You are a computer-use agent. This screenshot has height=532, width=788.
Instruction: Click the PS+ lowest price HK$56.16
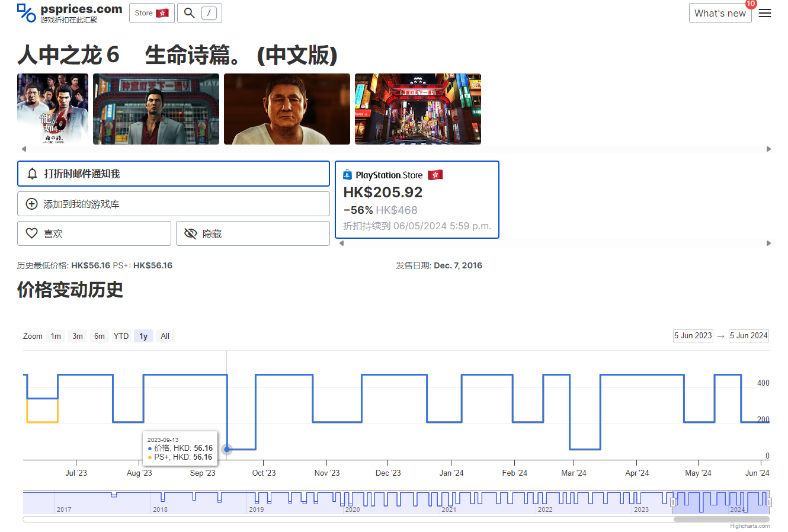[x=153, y=265]
